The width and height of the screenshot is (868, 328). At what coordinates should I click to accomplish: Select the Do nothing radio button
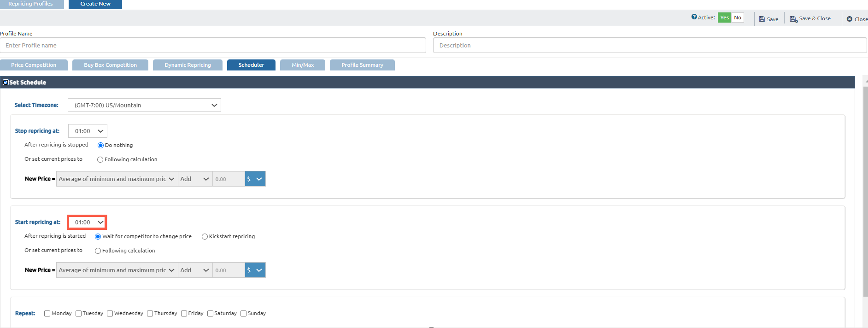coord(100,146)
